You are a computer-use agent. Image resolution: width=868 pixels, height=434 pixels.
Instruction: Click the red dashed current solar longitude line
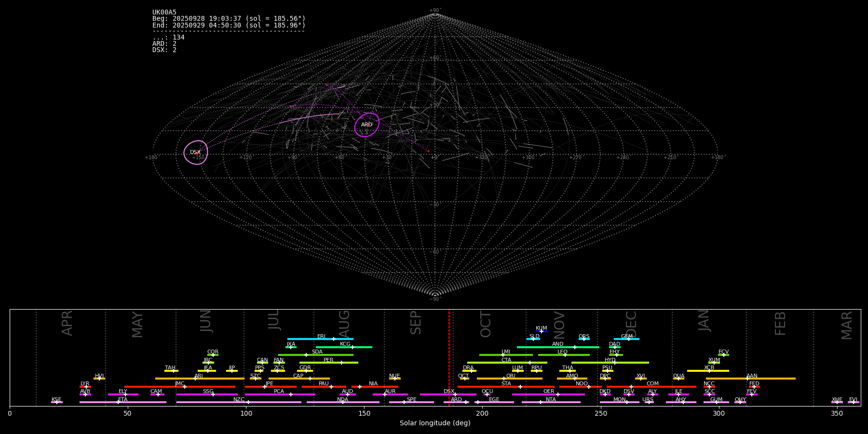tap(449, 357)
